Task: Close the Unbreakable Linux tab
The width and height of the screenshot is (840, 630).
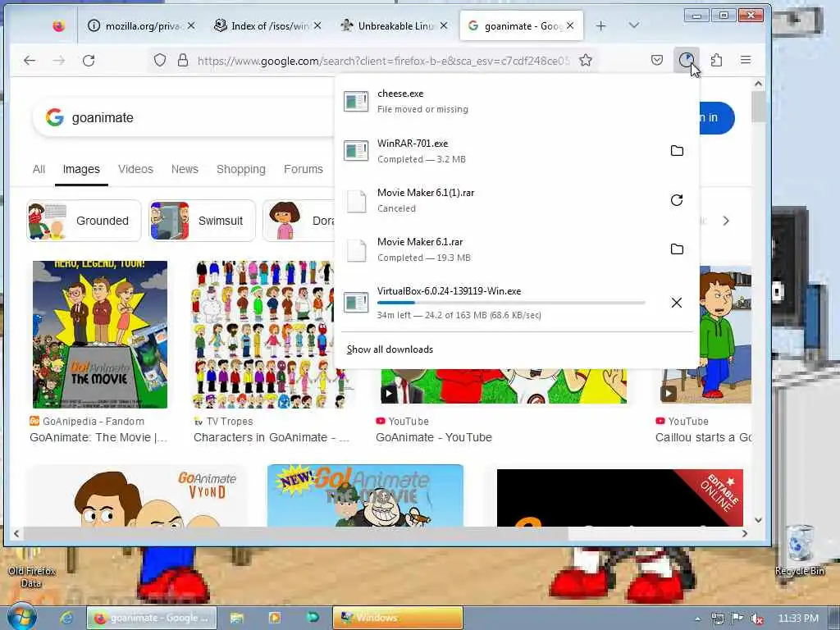Action: (444, 25)
